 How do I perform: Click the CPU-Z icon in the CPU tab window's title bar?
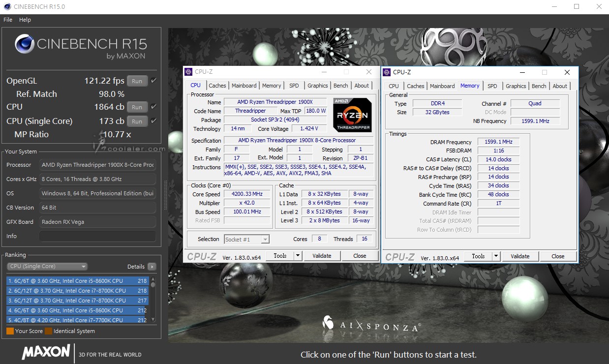(188, 72)
